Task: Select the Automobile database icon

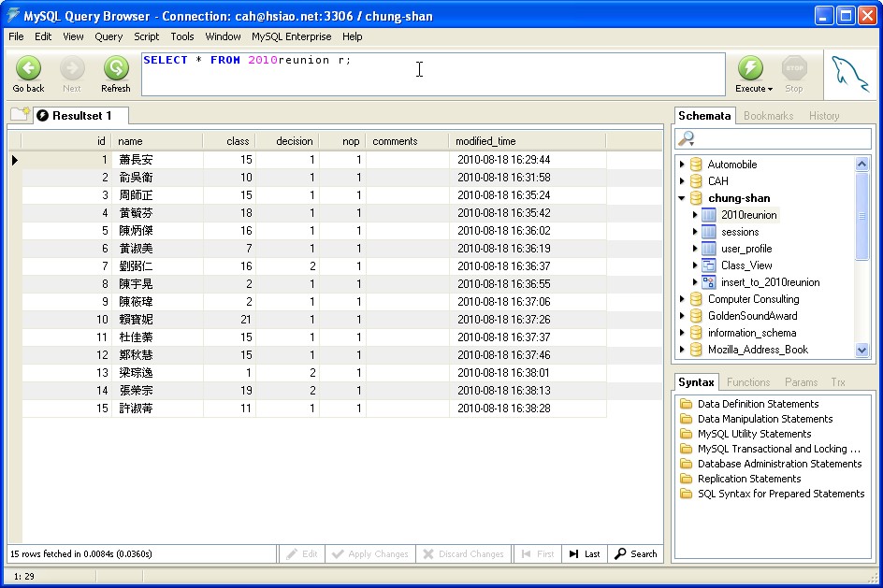Action: tap(696, 165)
